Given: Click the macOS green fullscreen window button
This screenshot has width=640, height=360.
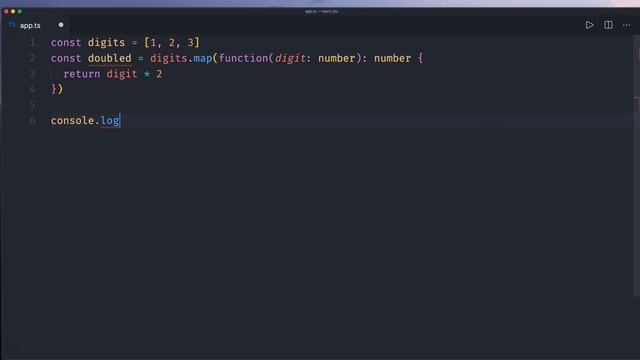Looking at the screenshot, I should tap(20, 11).
